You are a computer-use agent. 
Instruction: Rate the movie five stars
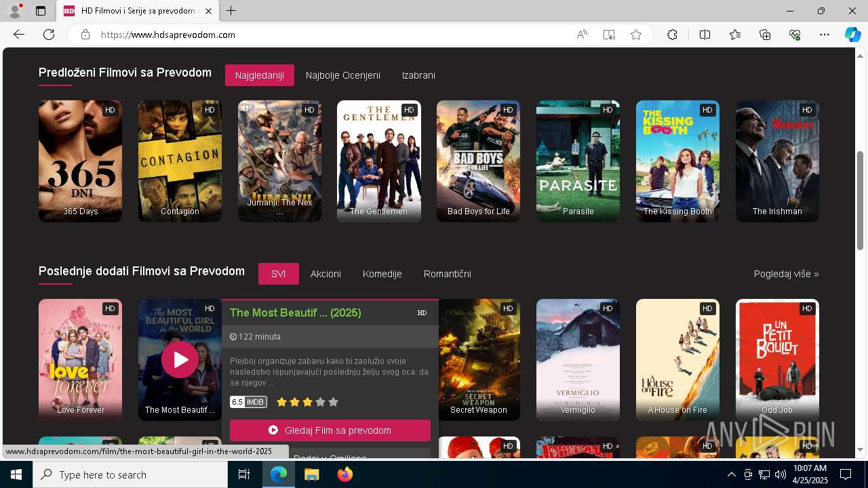pos(333,402)
